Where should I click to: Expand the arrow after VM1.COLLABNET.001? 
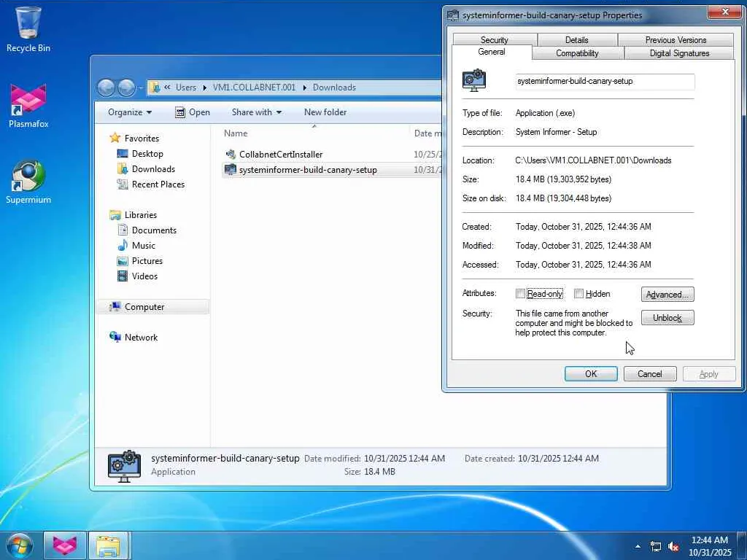pyautogui.click(x=304, y=87)
